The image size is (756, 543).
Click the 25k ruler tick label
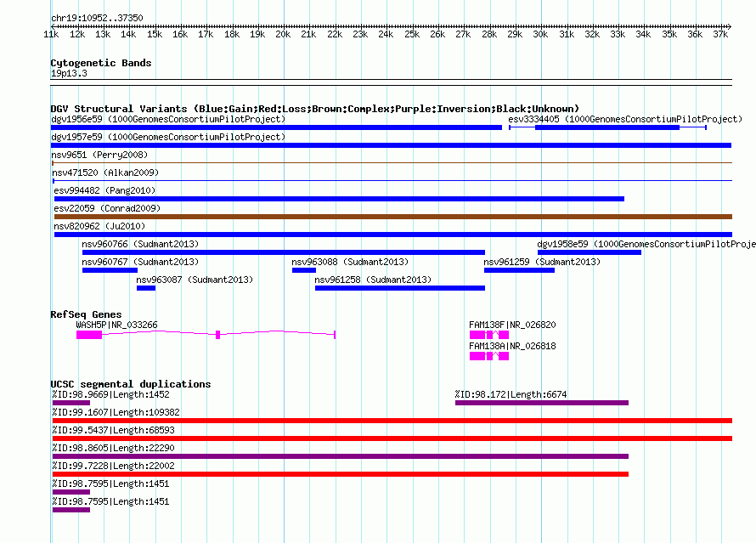[x=412, y=34]
